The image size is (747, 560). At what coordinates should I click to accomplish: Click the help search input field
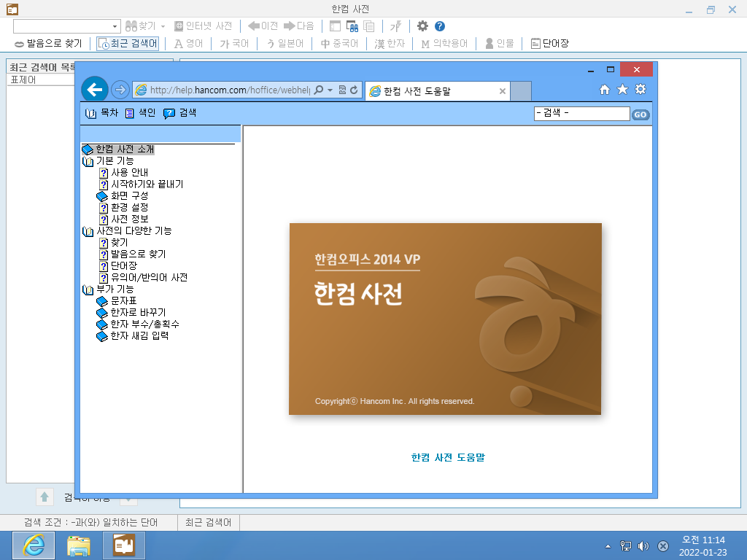click(581, 113)
